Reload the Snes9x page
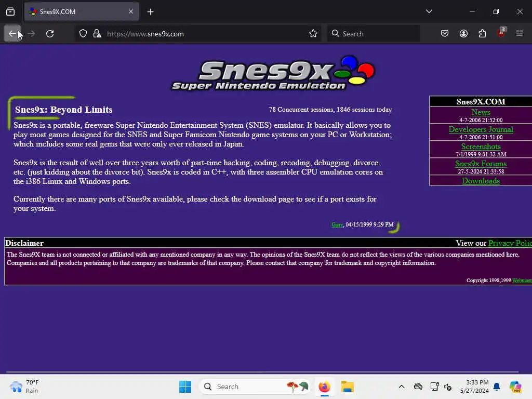The width and height of the screenshot is (532, 399). (x=50, y=34)
